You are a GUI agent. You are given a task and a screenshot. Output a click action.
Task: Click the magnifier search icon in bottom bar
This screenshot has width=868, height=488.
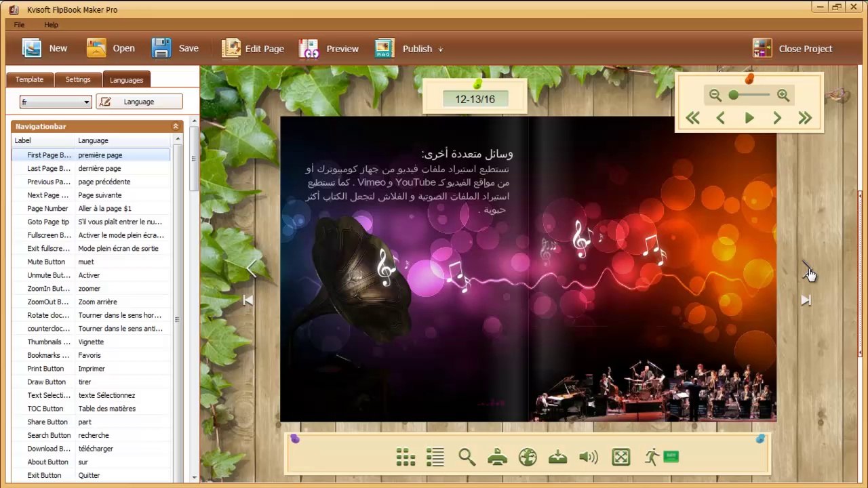pyautogui.click(x=467, y=457)
